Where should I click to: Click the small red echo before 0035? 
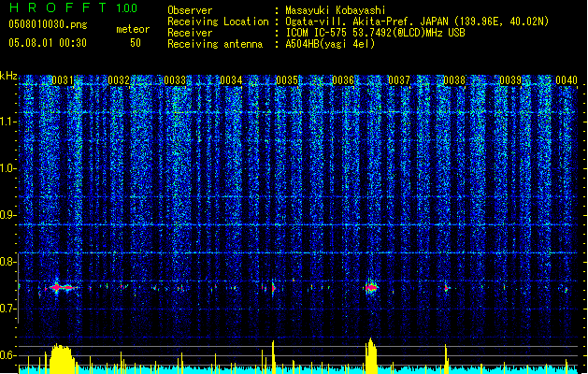pos(273,288)
